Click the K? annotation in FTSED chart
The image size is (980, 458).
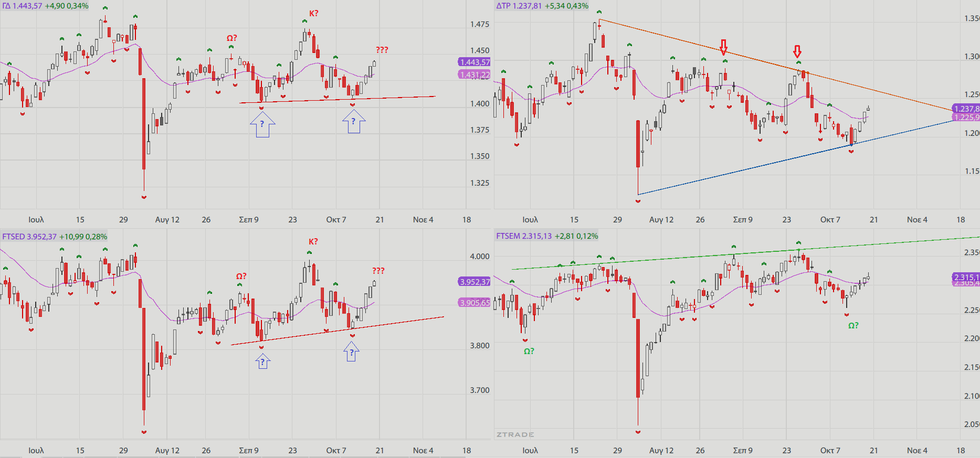313,241
